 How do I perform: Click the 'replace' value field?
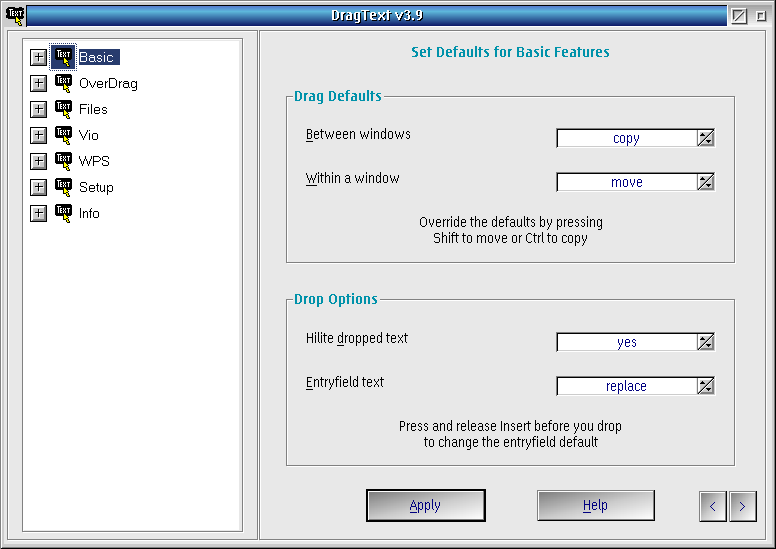click(x=627, y=386)
